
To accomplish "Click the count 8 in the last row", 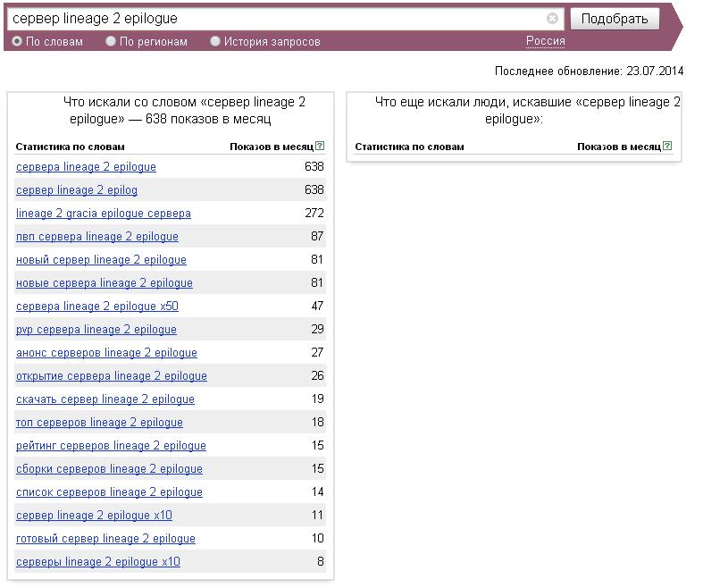I will 321,561.
